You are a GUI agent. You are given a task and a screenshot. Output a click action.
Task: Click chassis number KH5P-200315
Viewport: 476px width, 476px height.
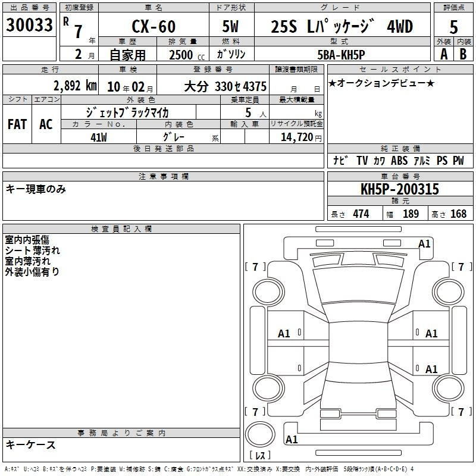[x=399, y=190]
